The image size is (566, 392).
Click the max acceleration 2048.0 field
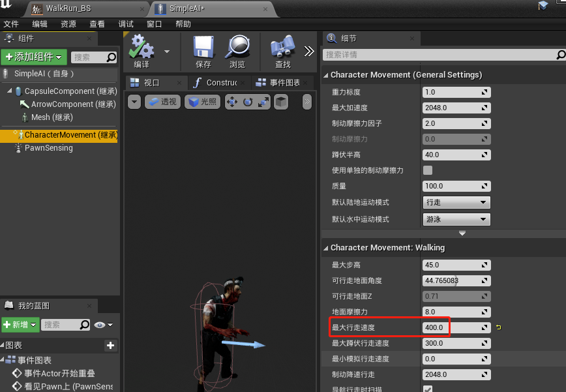click(456, 108)
